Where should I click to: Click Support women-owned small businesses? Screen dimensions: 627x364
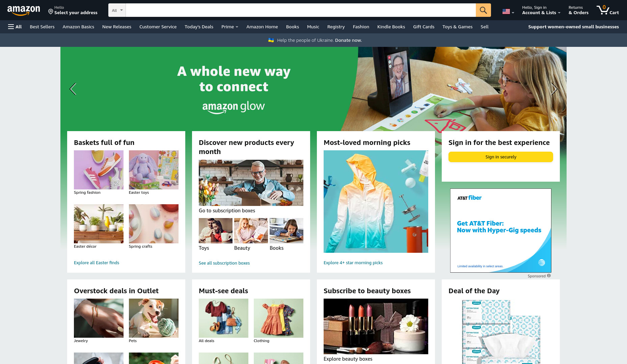(573, 27)
